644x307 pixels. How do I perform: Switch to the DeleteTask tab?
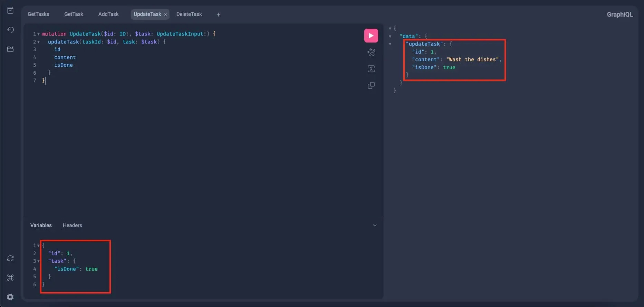click(x=189, y=14)
